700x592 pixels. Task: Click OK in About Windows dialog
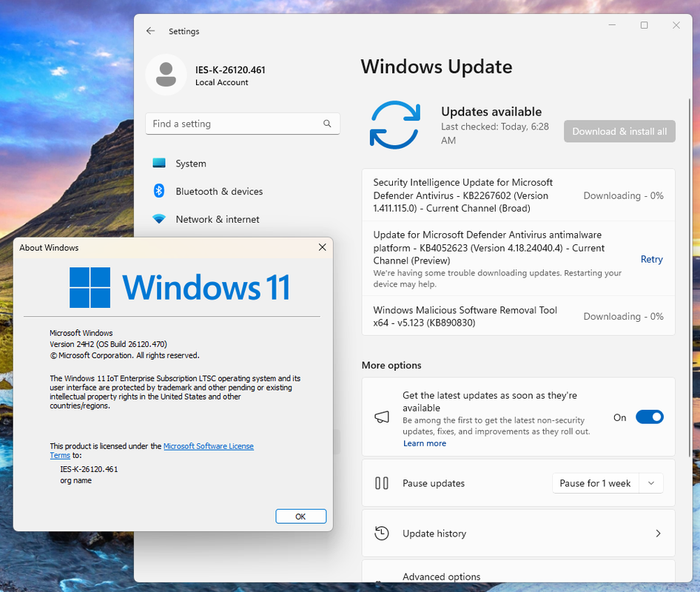(x=301, y=516)
